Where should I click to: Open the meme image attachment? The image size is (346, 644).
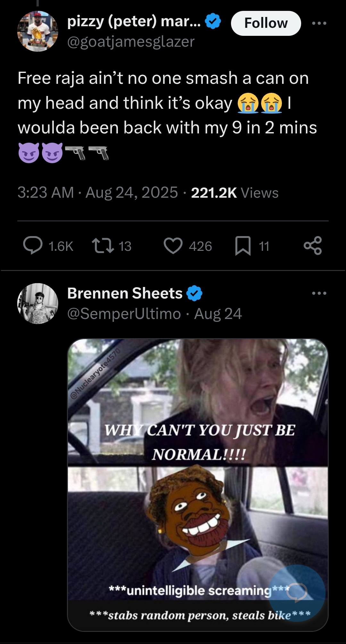click(x=198, y=485)
